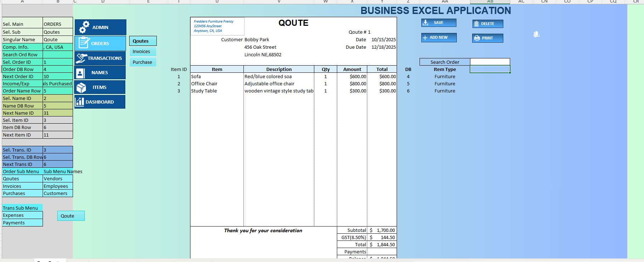Click the PRINT printer icon
This screenshot has height=262, width=644.
(x=477, y=38)
